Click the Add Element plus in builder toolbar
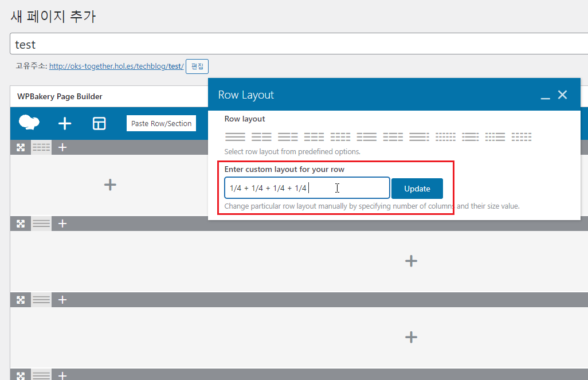Image resolution: width=588 pixels, height=380 pixels. (65, 123)
